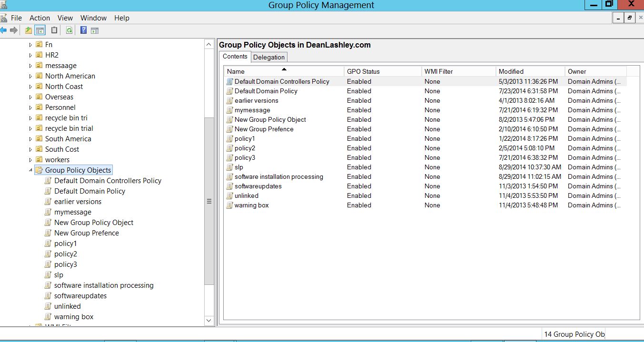Collapse the Group Policy Objects tree node
Image resolution: width=644 pixels, height=342 pixels.
pos(30,170)
